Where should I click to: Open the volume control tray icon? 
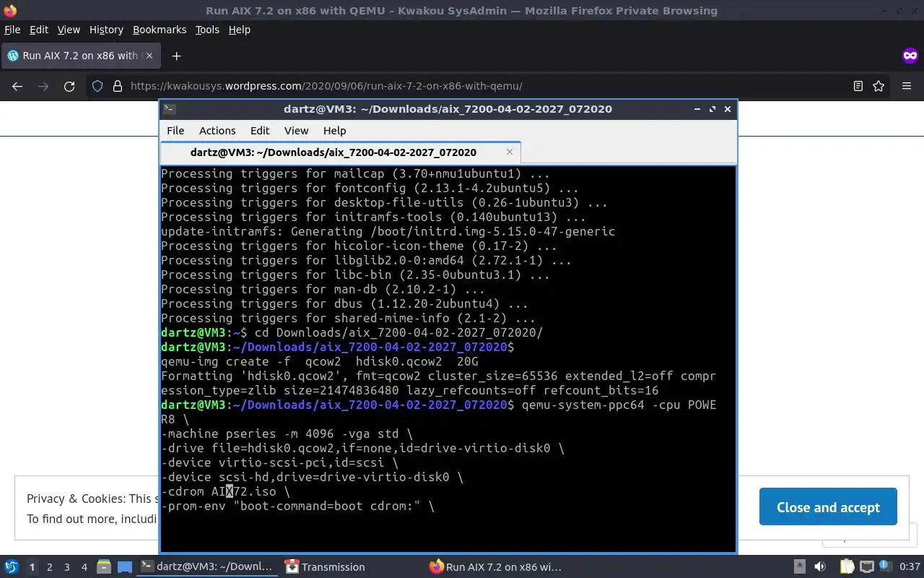(820, 567)
